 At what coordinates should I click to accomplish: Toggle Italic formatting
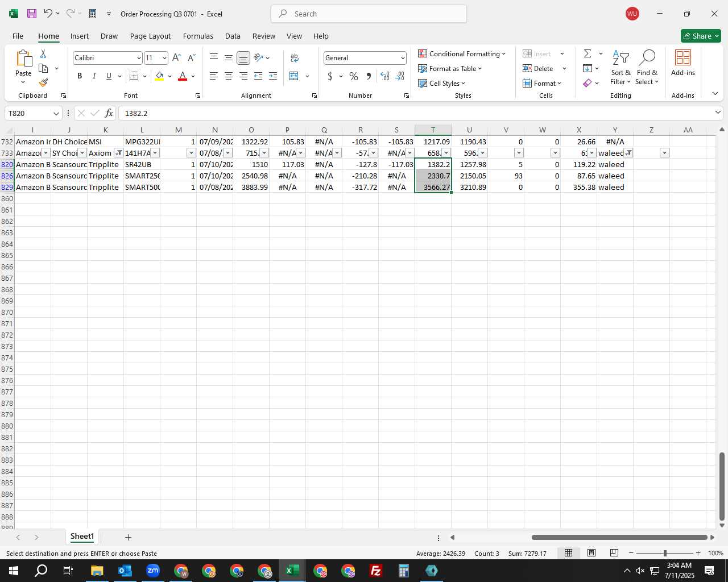pyautogui.click(x=94, y=76)
